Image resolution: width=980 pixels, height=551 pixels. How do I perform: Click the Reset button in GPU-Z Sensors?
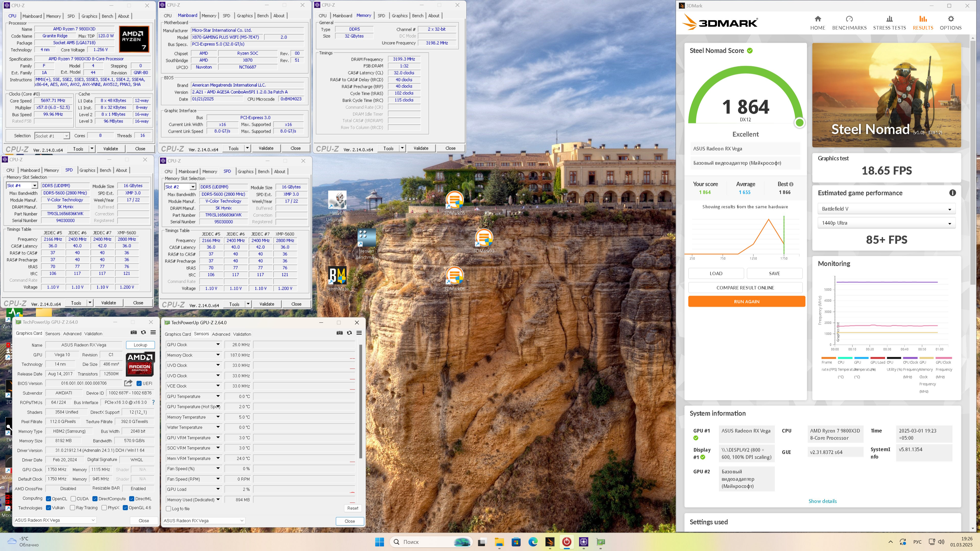353,508
